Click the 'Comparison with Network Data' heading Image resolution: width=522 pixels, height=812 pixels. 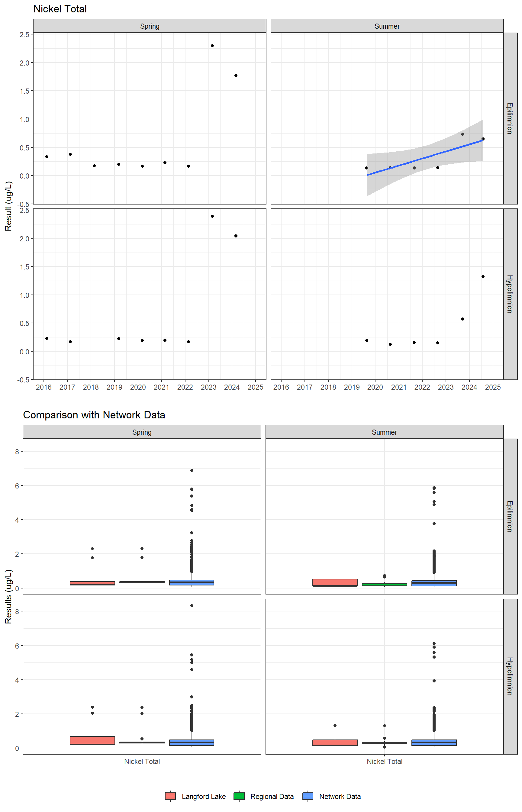click(94, 415)
